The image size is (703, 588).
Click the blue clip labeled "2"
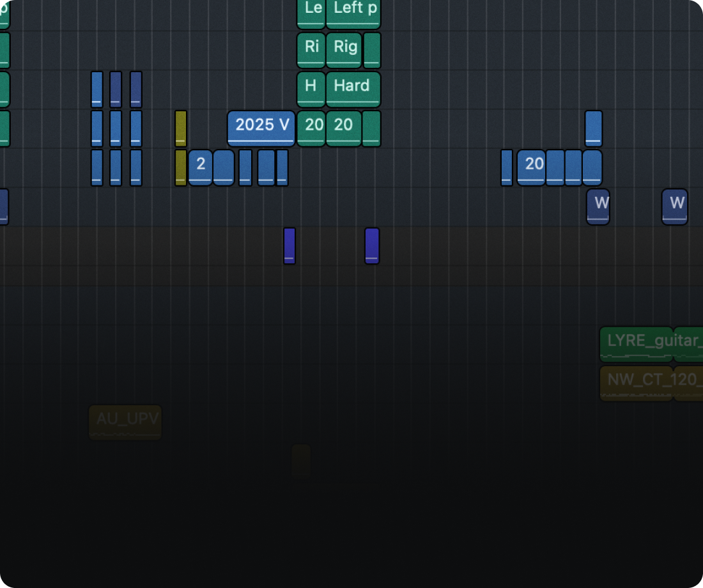point(199,165)
